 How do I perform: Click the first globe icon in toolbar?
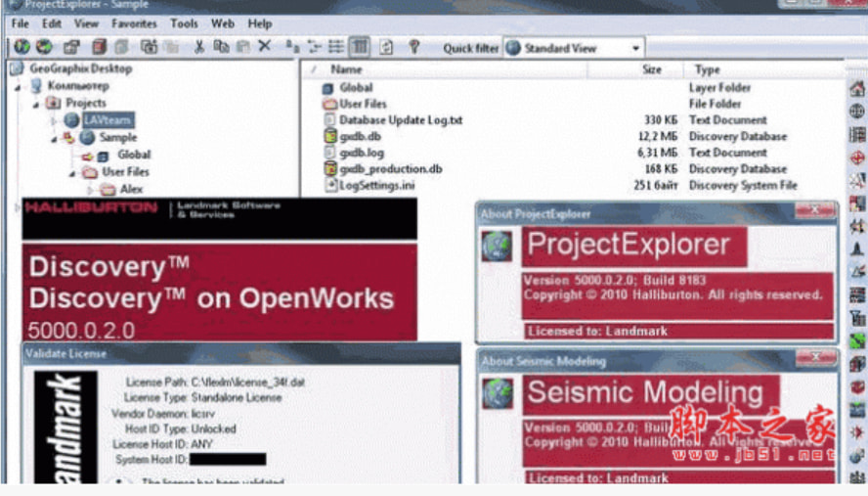tap(22, 46)
